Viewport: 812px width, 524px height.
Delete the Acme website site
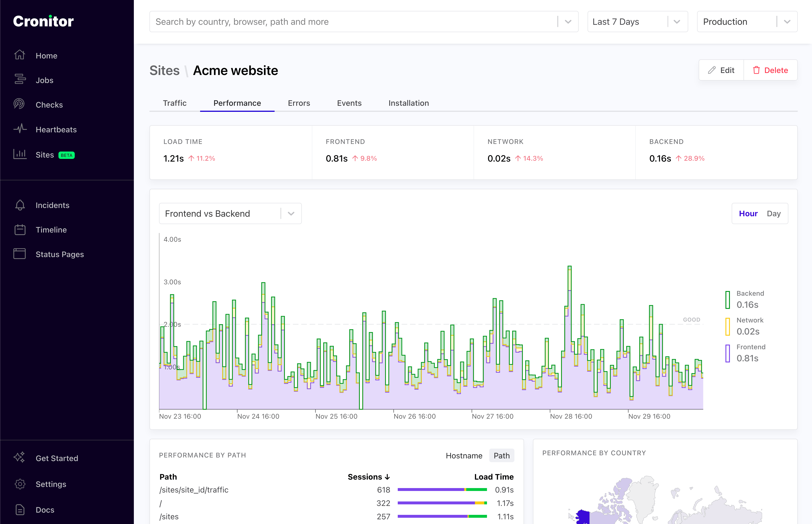(771, 70)
